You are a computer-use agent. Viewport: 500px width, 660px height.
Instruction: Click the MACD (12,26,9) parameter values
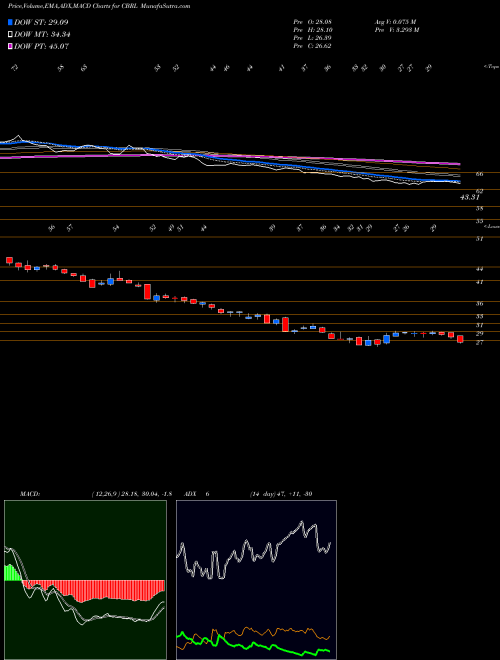click(131, 494)
